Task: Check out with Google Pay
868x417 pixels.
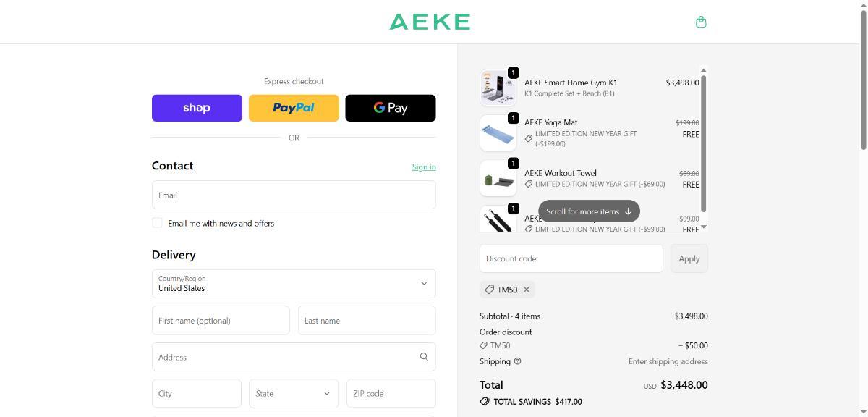Action: pyautogui.click(x=391, y=108)
